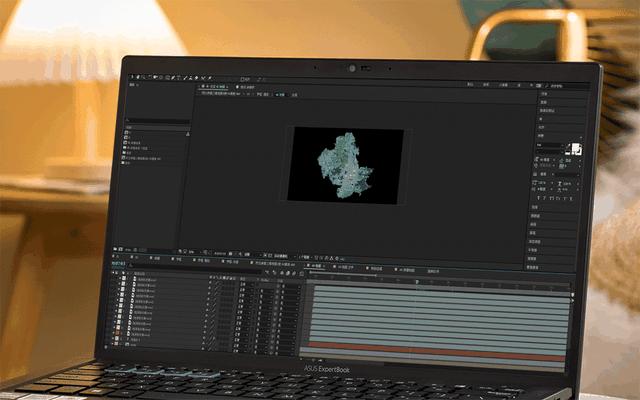Pick the white fill color swatch in Character panel

click(x=576, y=147)
